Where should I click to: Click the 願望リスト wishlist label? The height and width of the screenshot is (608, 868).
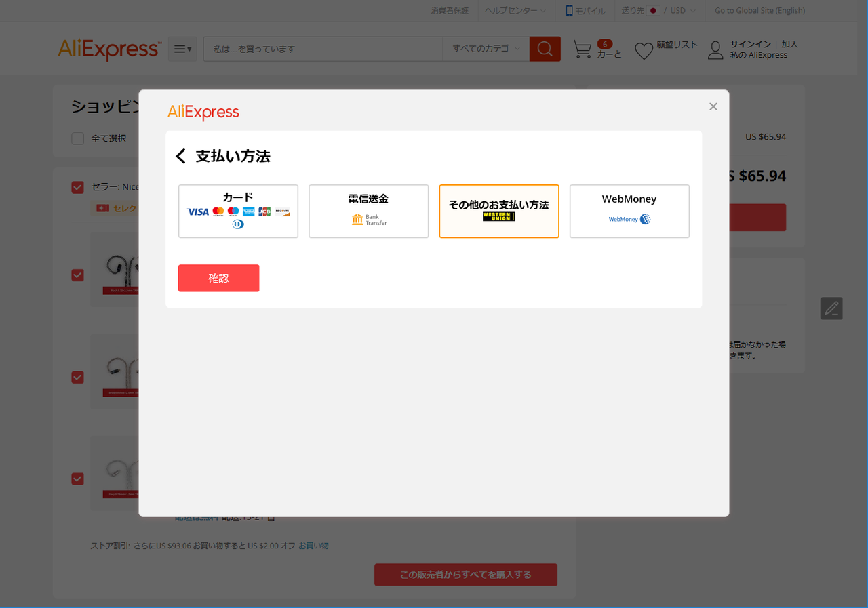[x=677, y=45]
